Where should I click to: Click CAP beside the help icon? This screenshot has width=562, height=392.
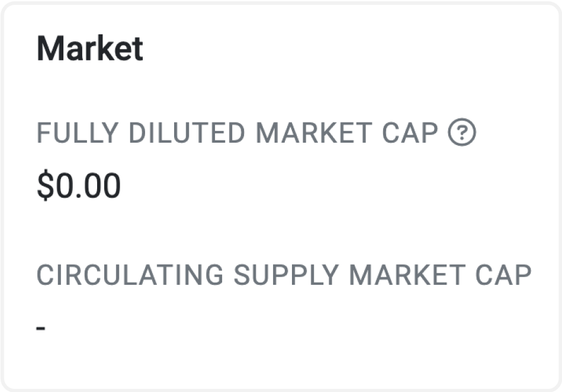(410, 133)
